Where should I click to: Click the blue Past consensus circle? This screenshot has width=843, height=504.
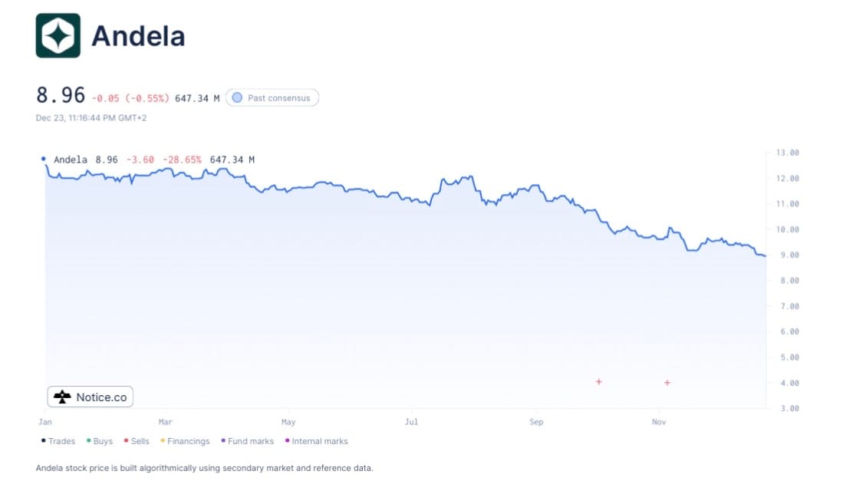[237, 98]
